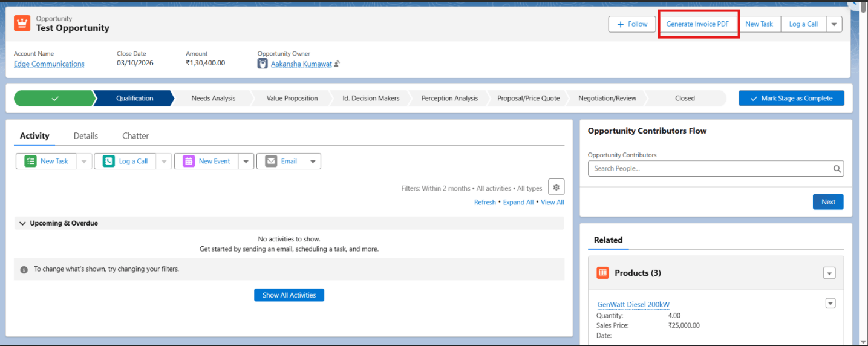This screenshot has width=868, height=346.
Task: Open the GenWatt Diesel 200kW product link
Action: click(633, 305)
